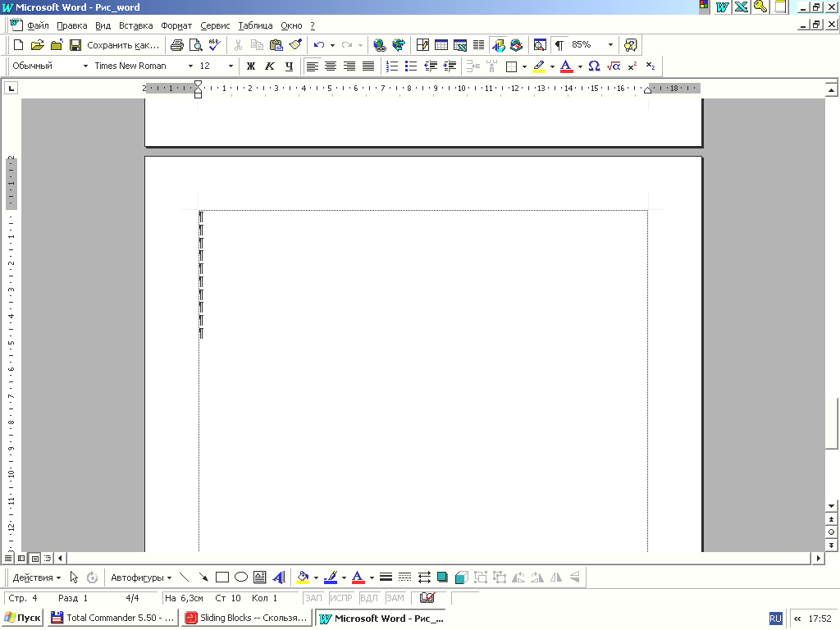Open borders dropdown arrow

coord(524,66)
